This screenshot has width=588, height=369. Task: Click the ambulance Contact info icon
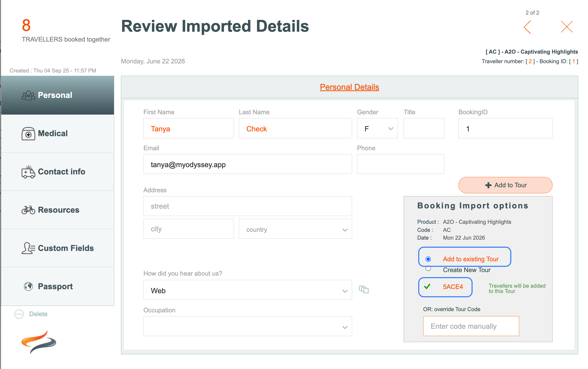click(x=28, y=172)
